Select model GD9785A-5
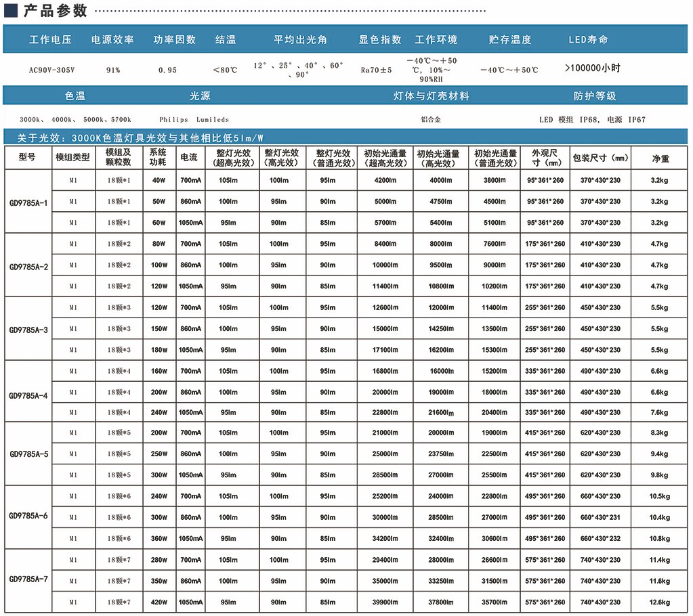 (x=28, y=454)
